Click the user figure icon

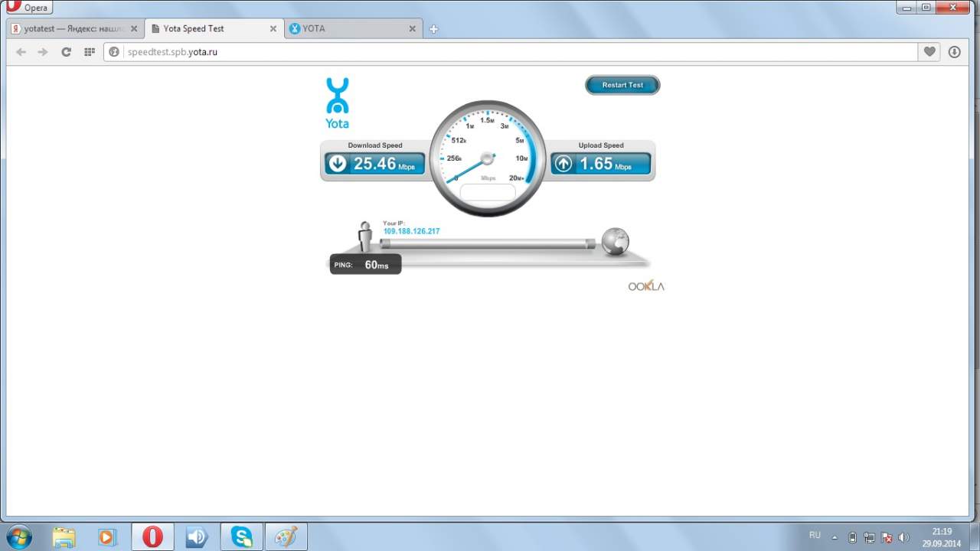tap(365, 236)
